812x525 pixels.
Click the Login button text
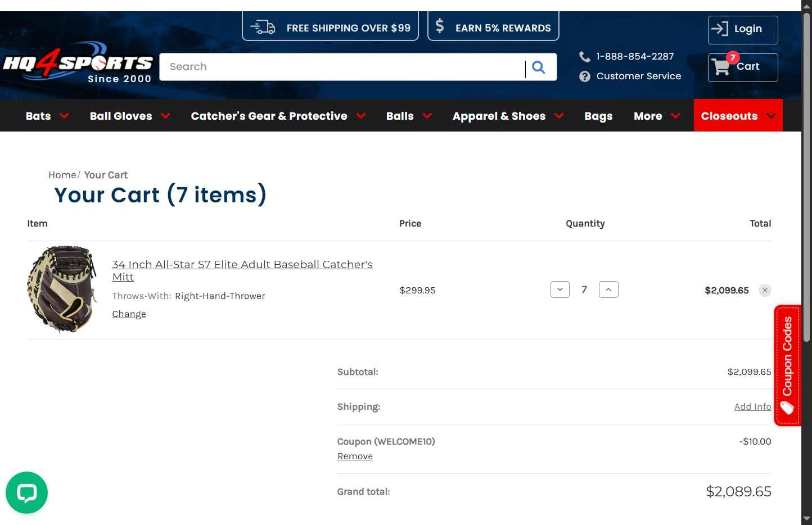click(x=748, y=29)
